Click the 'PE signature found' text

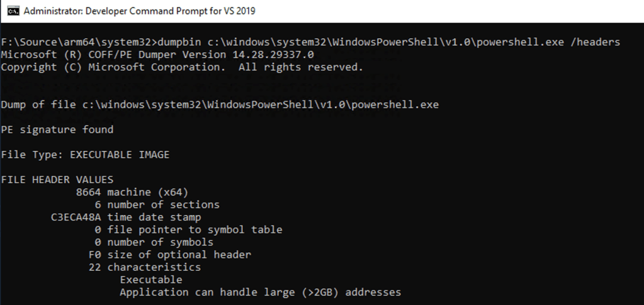57,130
